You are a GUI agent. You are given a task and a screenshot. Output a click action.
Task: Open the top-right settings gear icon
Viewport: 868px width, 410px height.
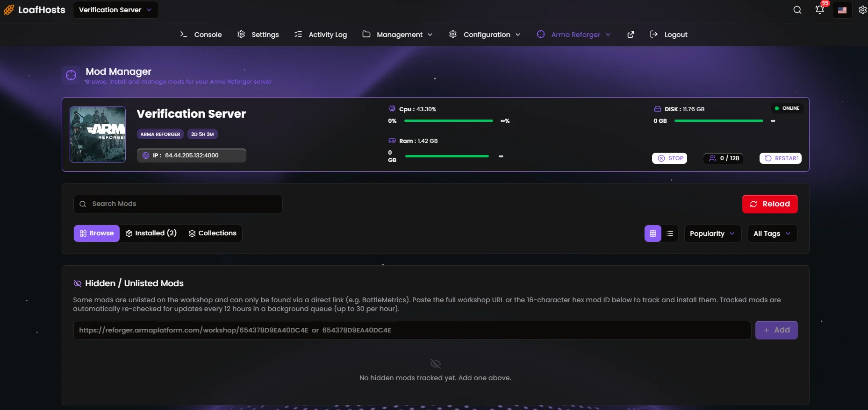click(863, 10)
